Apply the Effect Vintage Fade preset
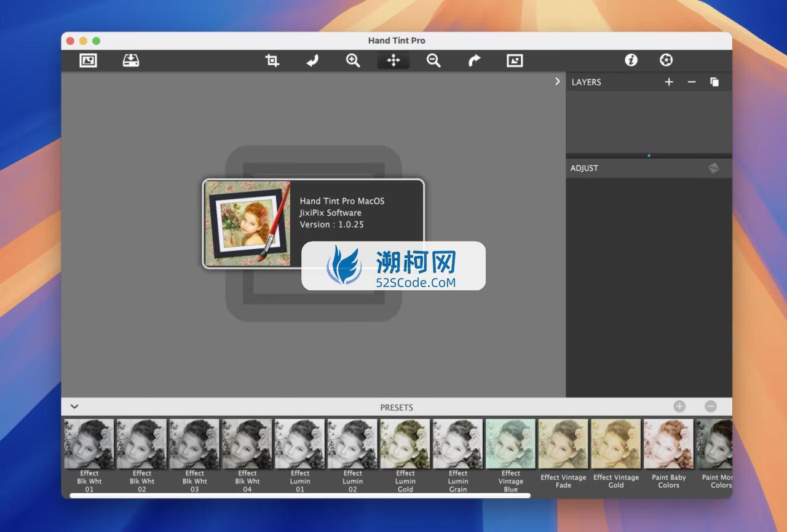 click(x=563, y=455)
